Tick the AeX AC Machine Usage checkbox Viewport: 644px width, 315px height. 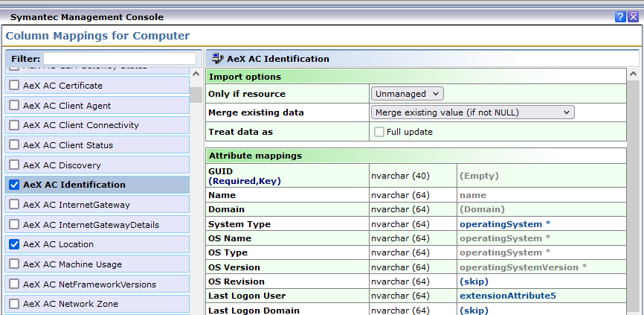pos(14,264)
